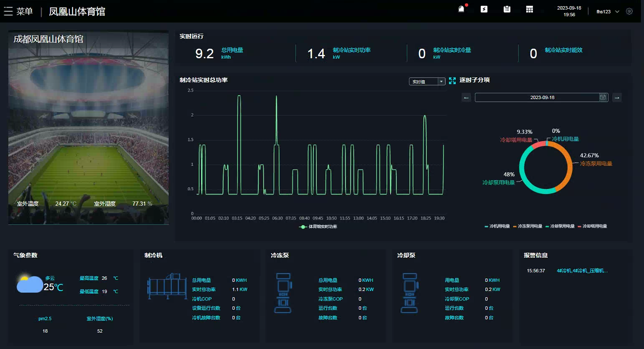Open the hamburger 菜单 menu
The width and height of the screenshot is (644, 349).
click(x=8, y=11)
